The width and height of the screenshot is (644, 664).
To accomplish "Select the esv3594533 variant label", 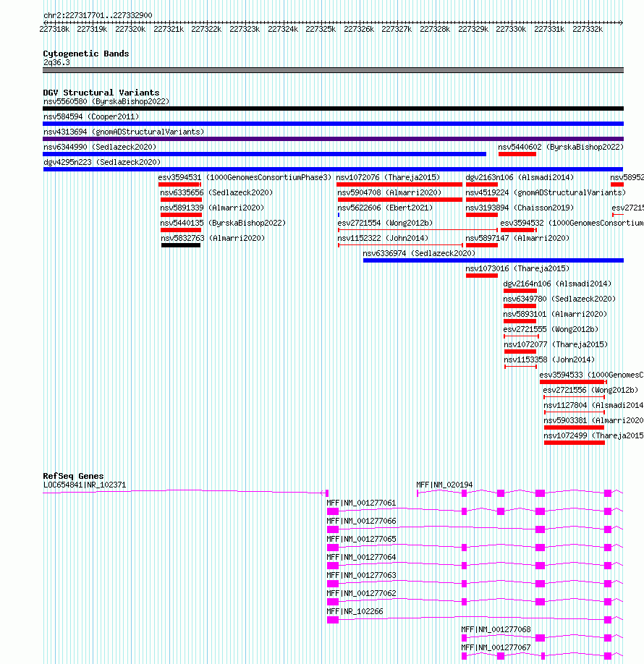I will [591, 375].
